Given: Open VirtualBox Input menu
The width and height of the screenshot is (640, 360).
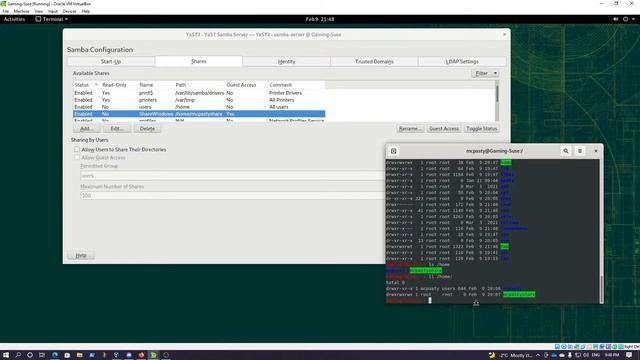Looking at the screenshot, I should coord(53,11).
